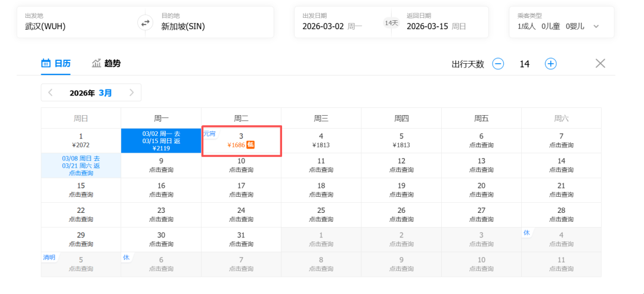Query price for March 6
The height and width of the screenshot is (294, 644).
(481, 140)
